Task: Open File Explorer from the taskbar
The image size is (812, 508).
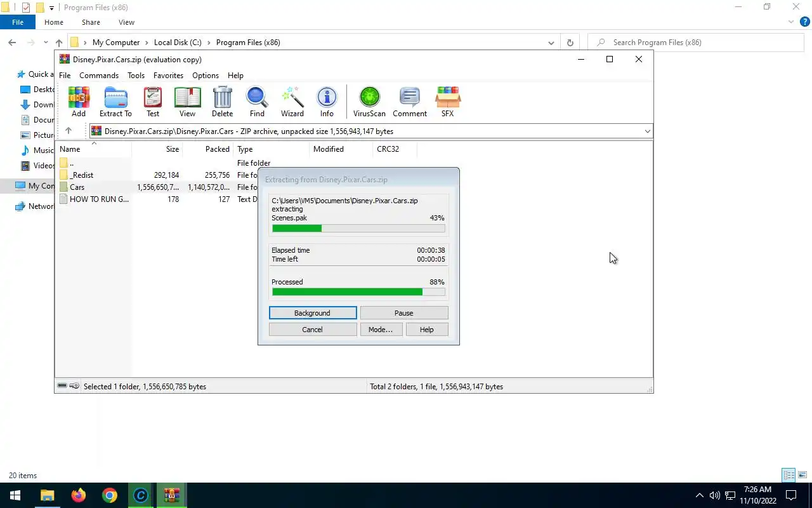Action: coord(48,495)
